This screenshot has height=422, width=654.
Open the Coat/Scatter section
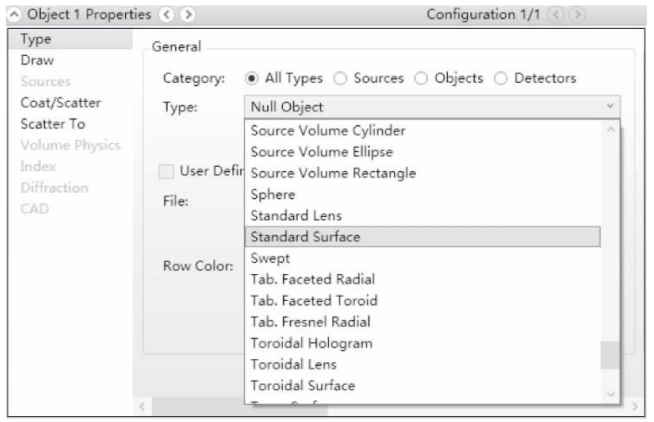pos(60,102)
